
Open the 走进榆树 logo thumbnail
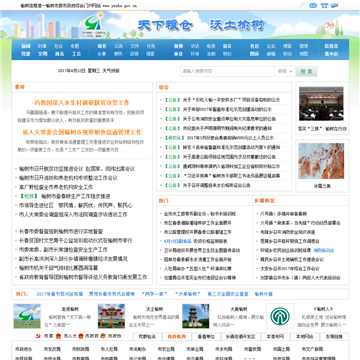tap(27, 316)
